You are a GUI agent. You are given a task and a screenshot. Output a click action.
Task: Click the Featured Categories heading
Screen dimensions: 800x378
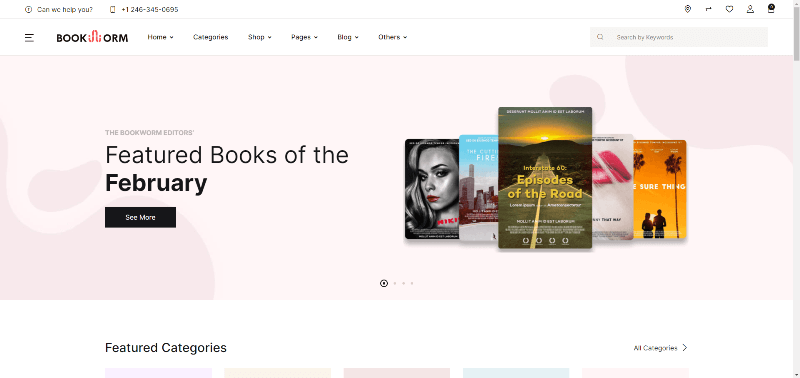[x=166, y=348]
